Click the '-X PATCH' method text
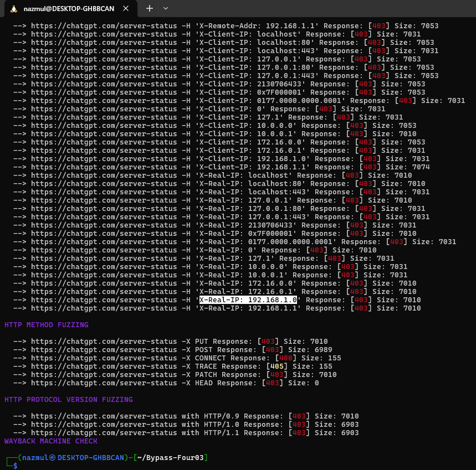 [x=199, y=374]
